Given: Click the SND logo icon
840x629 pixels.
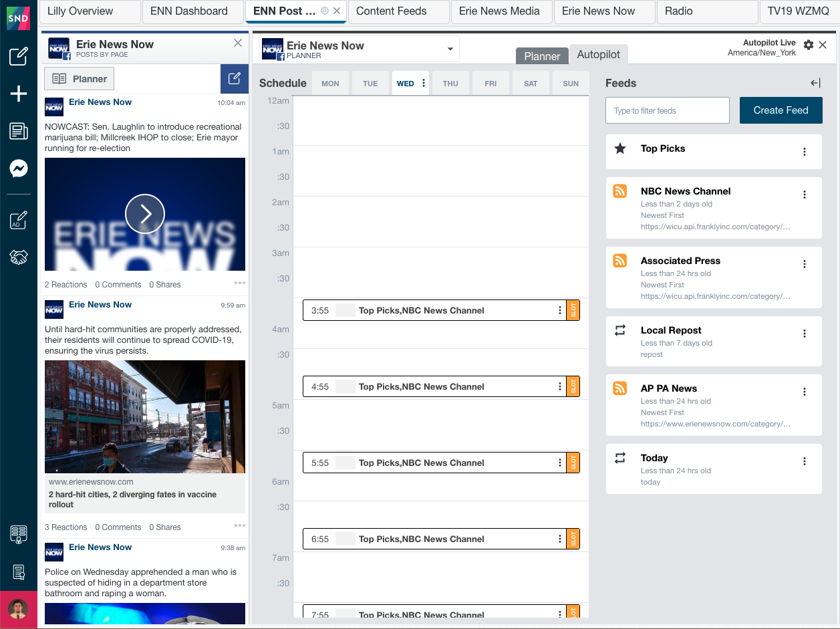Looking at the screenshot, I should [19, 18].
